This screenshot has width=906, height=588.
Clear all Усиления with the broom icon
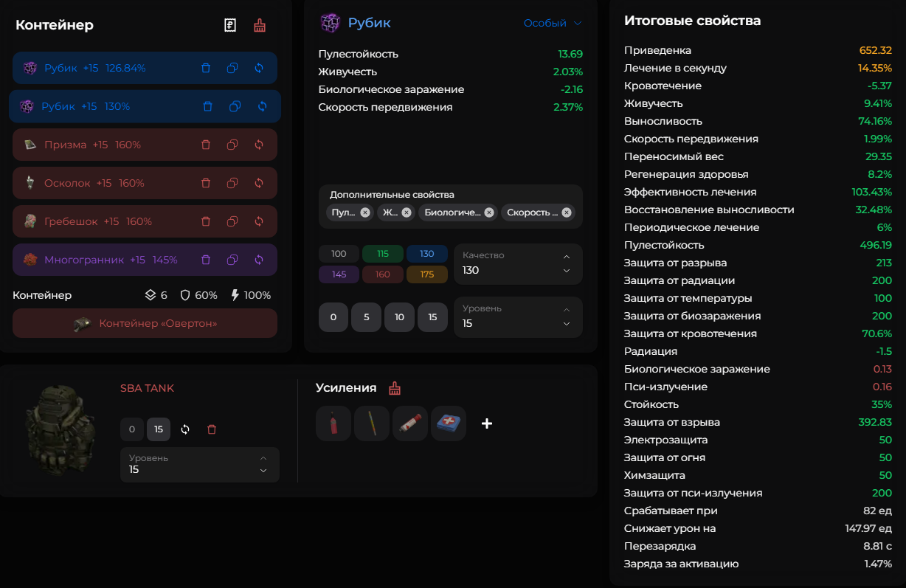pyautogui.click(x=395, y=388)
